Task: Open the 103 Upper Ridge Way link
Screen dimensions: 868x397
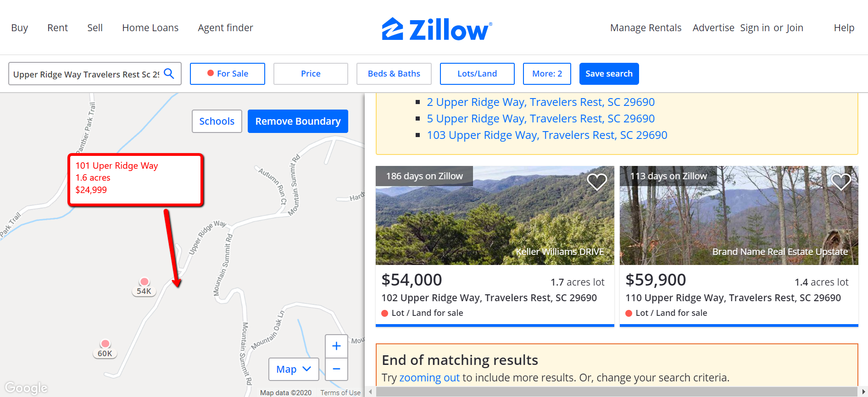Action: (x=547, y=135)
